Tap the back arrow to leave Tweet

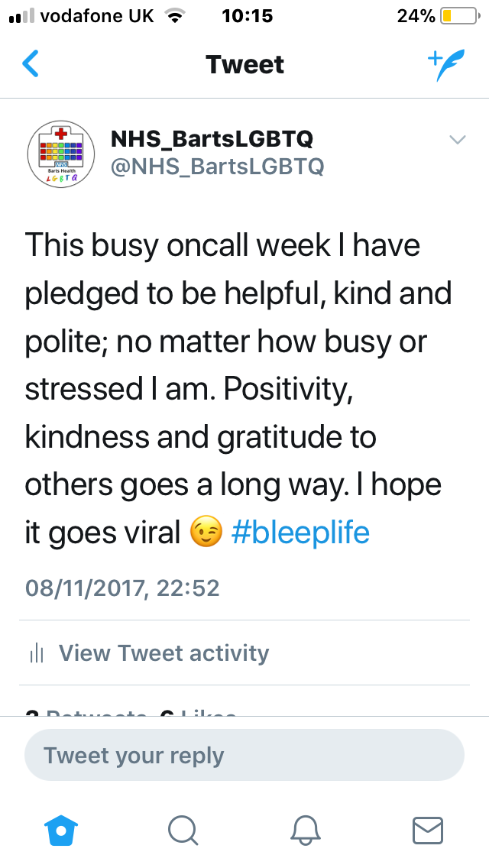point(31,63)
